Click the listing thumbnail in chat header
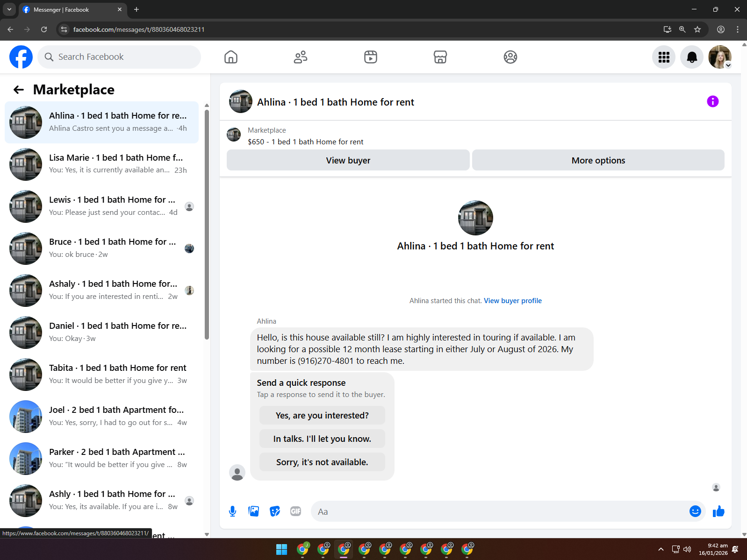The image size is (747, 560). point(241,101)
